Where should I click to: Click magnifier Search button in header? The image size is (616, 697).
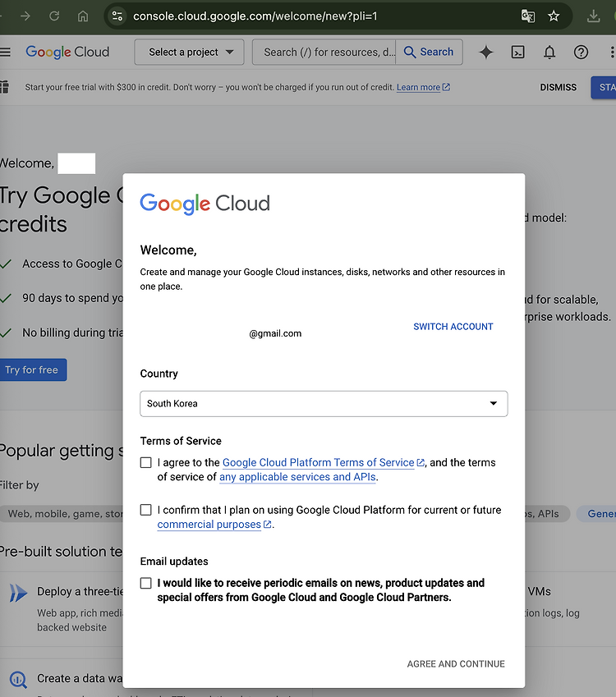(429, 52)
